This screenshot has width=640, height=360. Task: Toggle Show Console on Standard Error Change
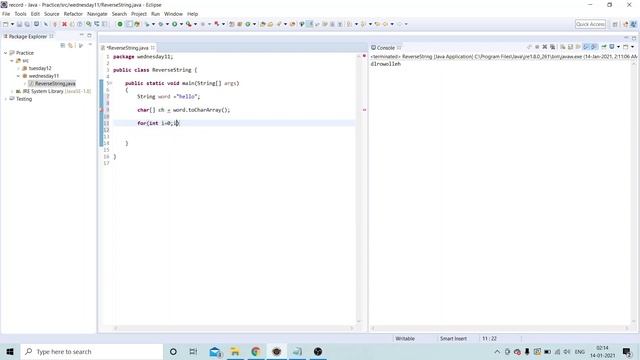tap(594, 47)
